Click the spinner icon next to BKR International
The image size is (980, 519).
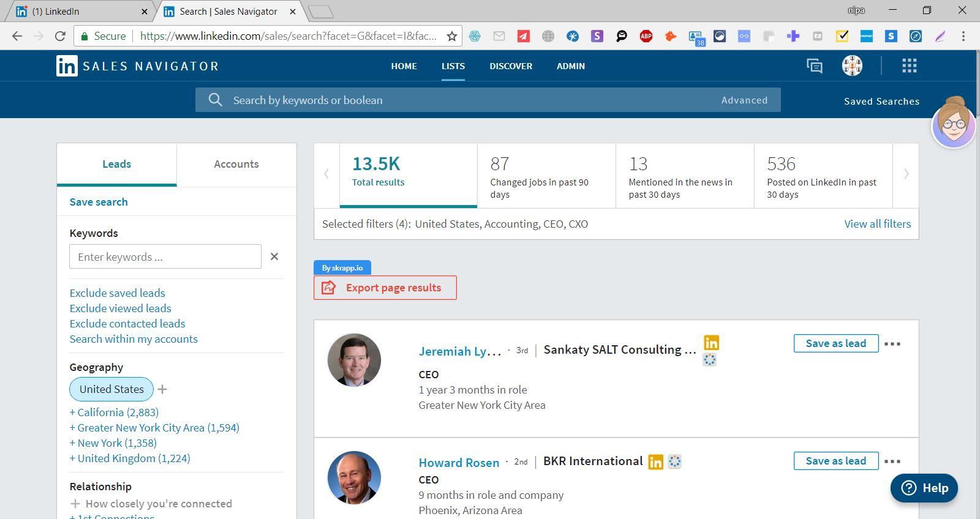(x=674, y=461)
